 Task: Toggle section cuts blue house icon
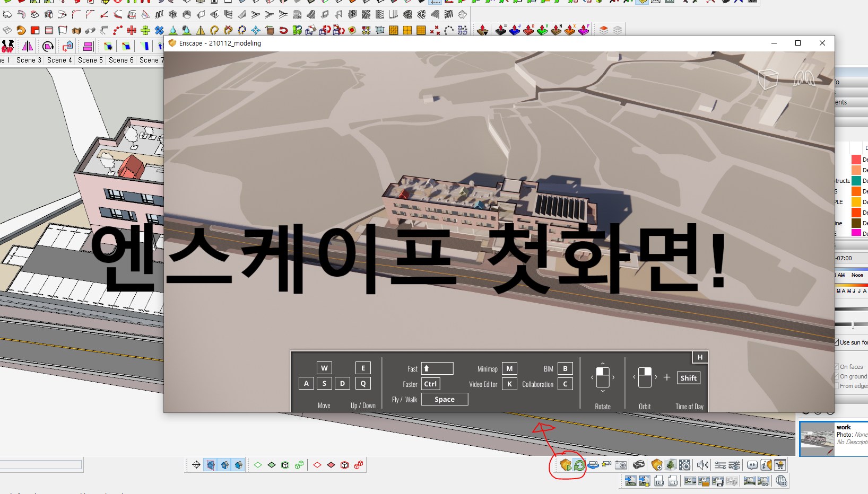coord(225,465)
